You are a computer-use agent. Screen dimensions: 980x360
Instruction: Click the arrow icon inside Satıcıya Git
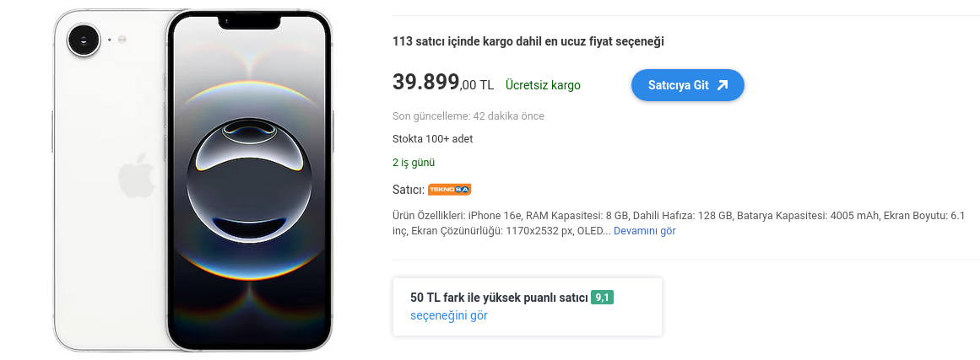723,85
